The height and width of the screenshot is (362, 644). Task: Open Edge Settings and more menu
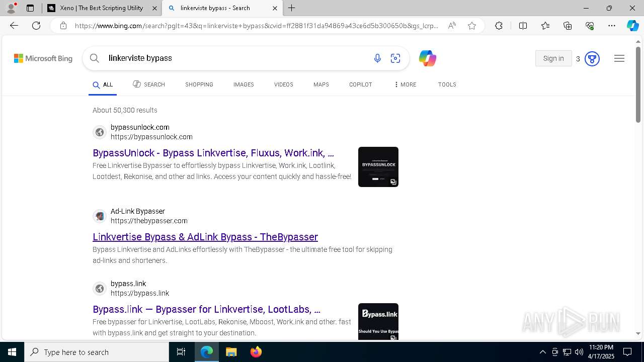point(612,26)
